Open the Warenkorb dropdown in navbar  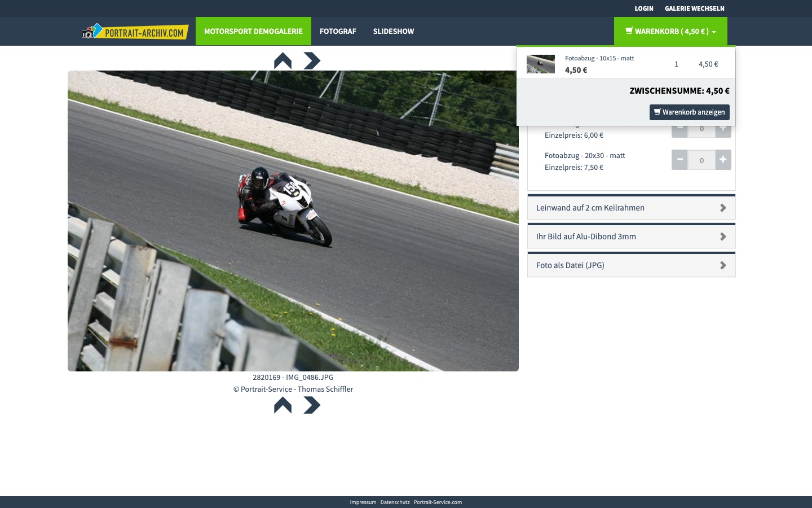pyautogui.click(x=670, y=31)
